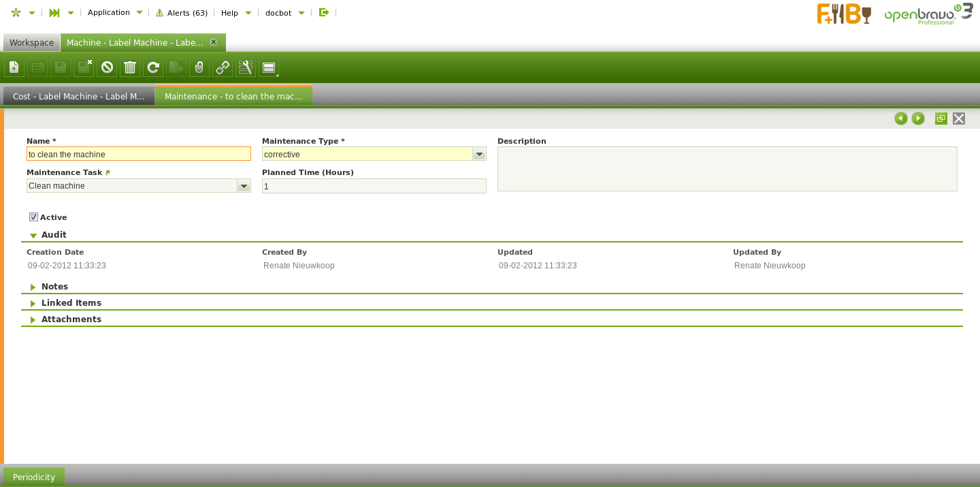
Task: Click the logout icon in top bar
Action: point(324,12)
